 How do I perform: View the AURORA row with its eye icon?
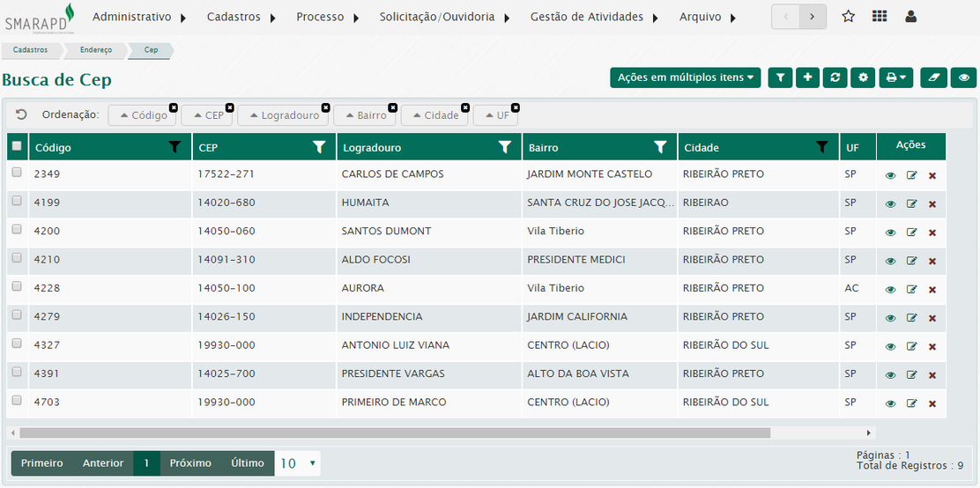890,290
